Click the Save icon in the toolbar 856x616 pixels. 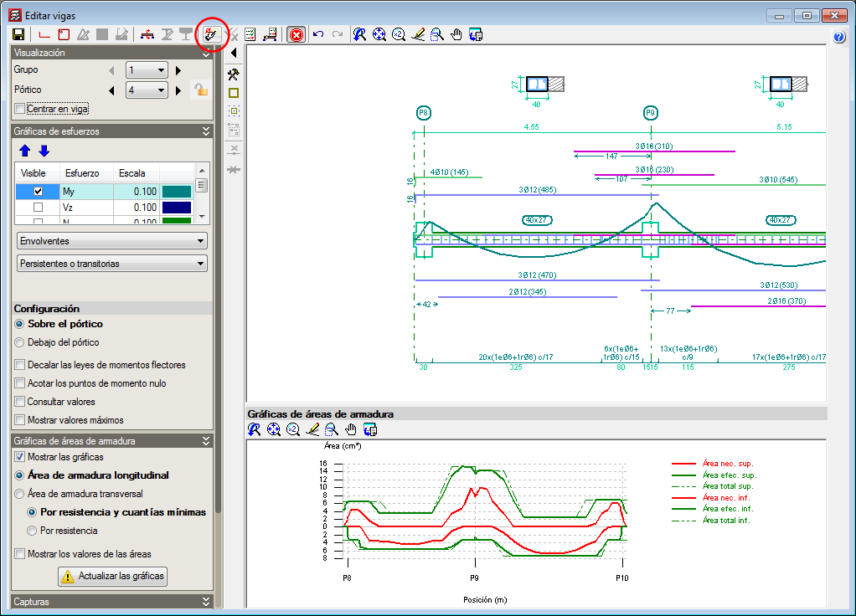pyautogui.click(x=18, y=34)
